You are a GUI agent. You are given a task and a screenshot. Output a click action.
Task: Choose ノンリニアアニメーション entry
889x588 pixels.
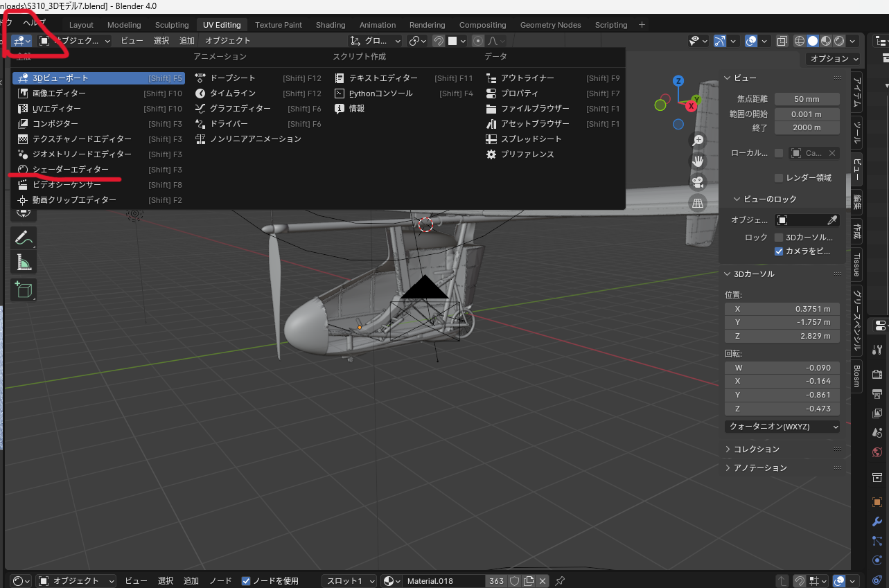(x=258, y=139)
